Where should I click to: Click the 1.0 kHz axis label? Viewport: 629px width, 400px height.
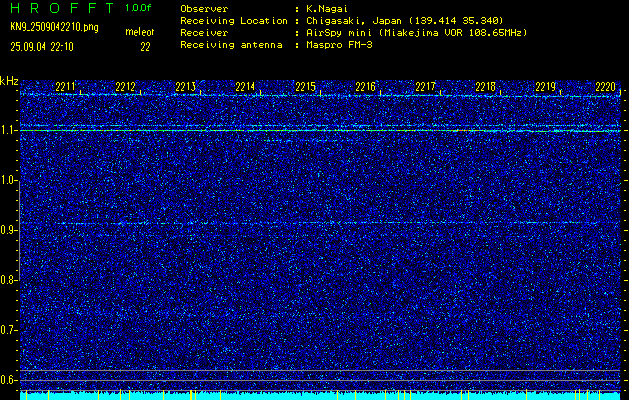pyautogui.click(x=7, y=180)
